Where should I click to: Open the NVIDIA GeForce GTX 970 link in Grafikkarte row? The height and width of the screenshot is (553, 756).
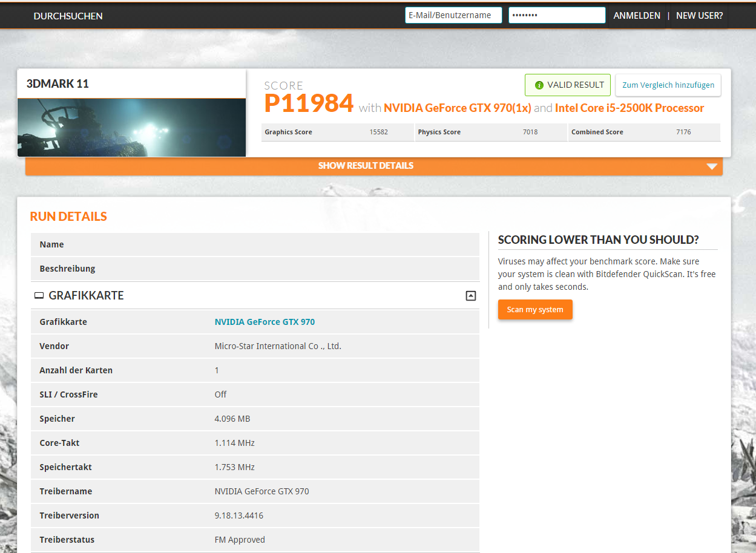pyautogui.click(x=265, y=322)
